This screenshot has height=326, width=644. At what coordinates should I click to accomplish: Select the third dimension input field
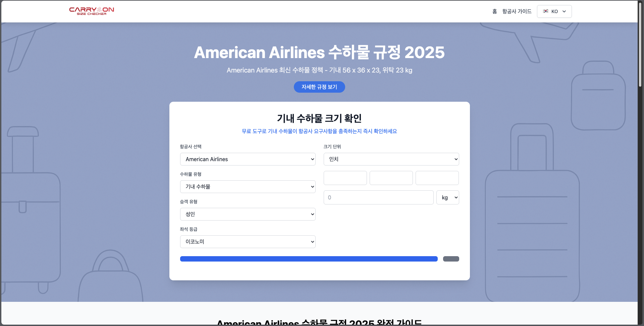point(437,178)
